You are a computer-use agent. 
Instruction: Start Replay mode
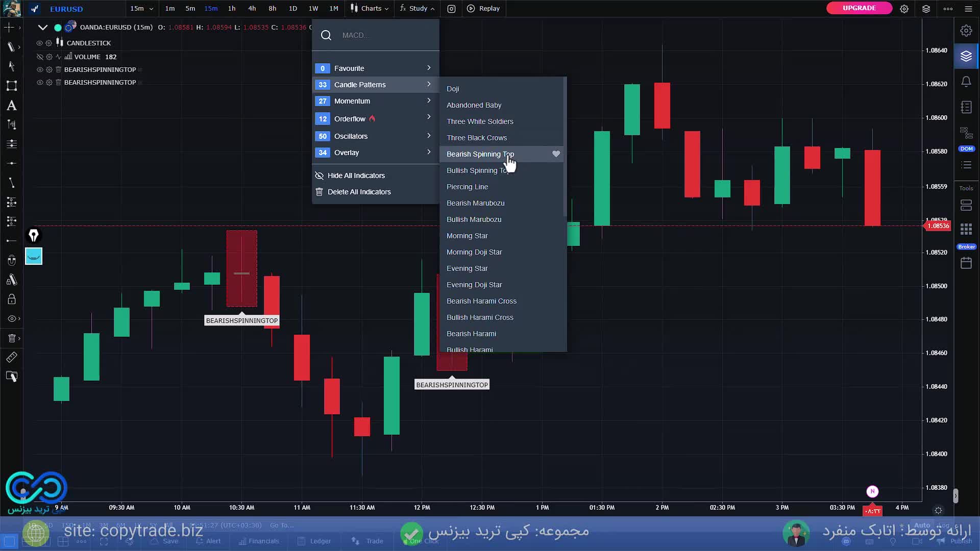click(x=483, y=8)
